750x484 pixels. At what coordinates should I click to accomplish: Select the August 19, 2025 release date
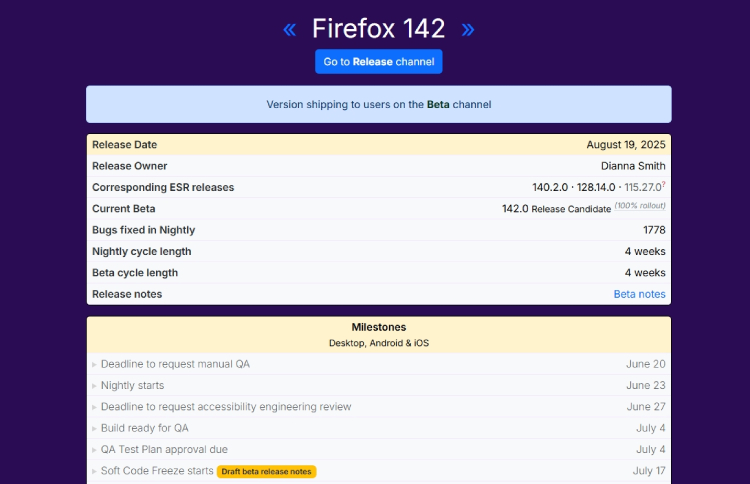click(x=626, y=144)
